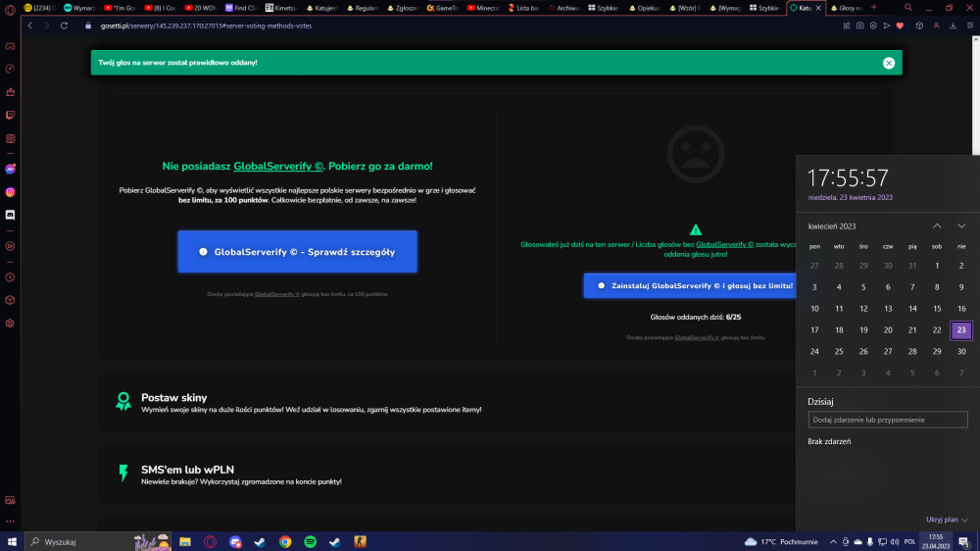This screenshot has height=551, width=980.
Task: Search tabs with the magnifier icon
Action: pos(908,8)
